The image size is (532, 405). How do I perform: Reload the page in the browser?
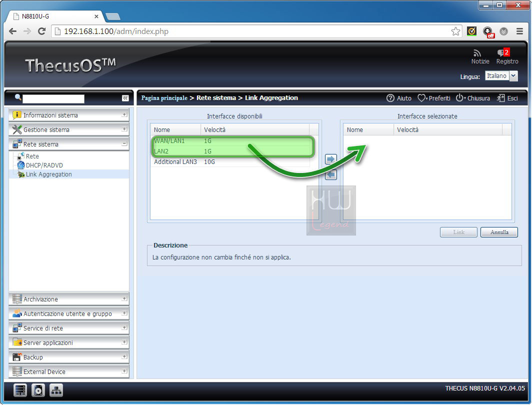pyautogui.click(x=41, y=31)
